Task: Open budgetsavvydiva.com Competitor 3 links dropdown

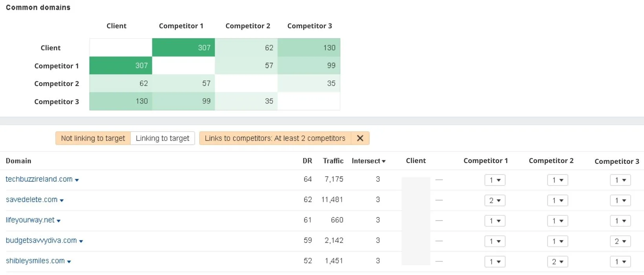Action: point(620,242)
